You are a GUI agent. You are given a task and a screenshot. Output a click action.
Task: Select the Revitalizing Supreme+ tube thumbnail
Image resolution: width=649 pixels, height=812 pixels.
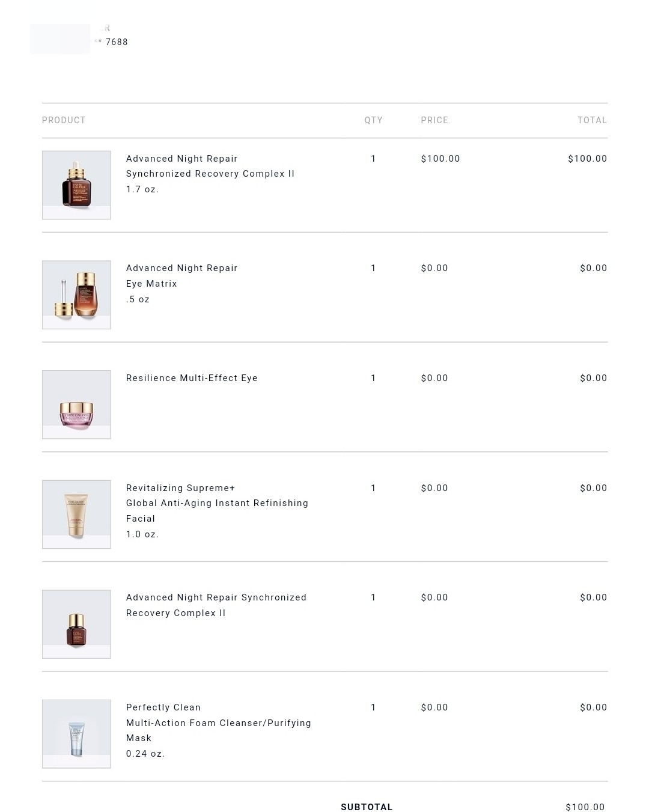(x=76, y=514)
